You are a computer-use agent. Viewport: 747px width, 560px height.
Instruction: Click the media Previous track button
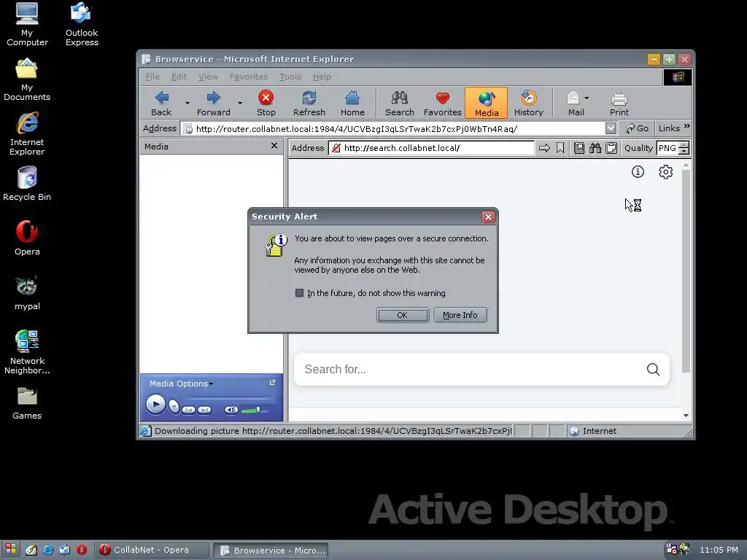[x=189, y=410]
